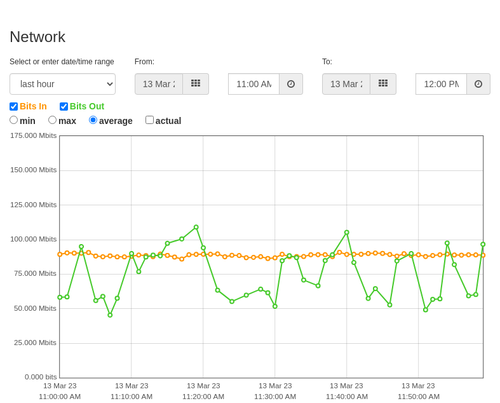Screen dimensions: 500x403
Task: Click the first Bits In point at 11:00 AM
Action: point(60,254)
